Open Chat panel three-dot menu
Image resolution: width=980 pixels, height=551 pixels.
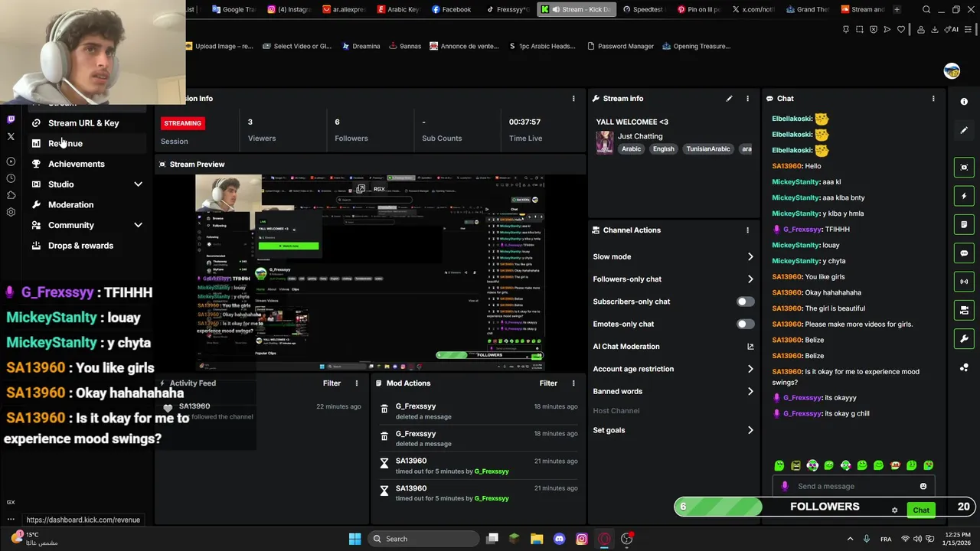click(x=933, y=99)
